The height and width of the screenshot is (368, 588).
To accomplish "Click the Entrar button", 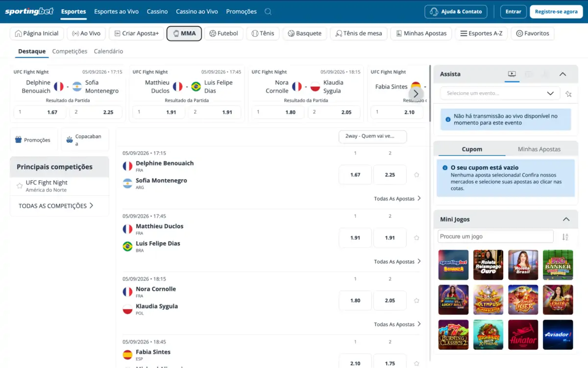I will (x=514, y=11).
